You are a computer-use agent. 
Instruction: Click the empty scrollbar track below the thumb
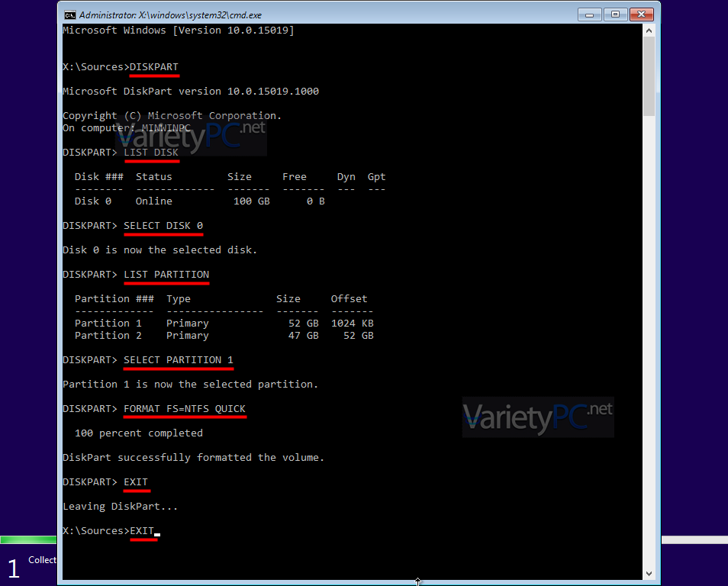click(649, 343)
